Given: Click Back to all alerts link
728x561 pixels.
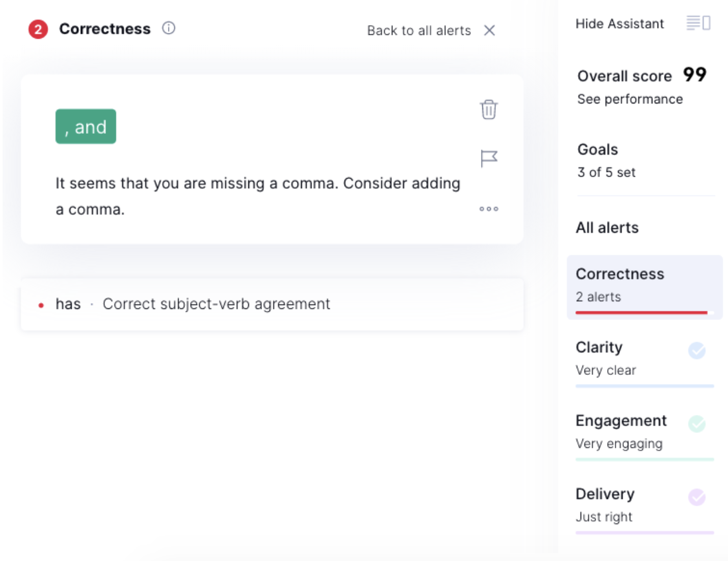Looking at the screenshot, I should tap(419, 30).
